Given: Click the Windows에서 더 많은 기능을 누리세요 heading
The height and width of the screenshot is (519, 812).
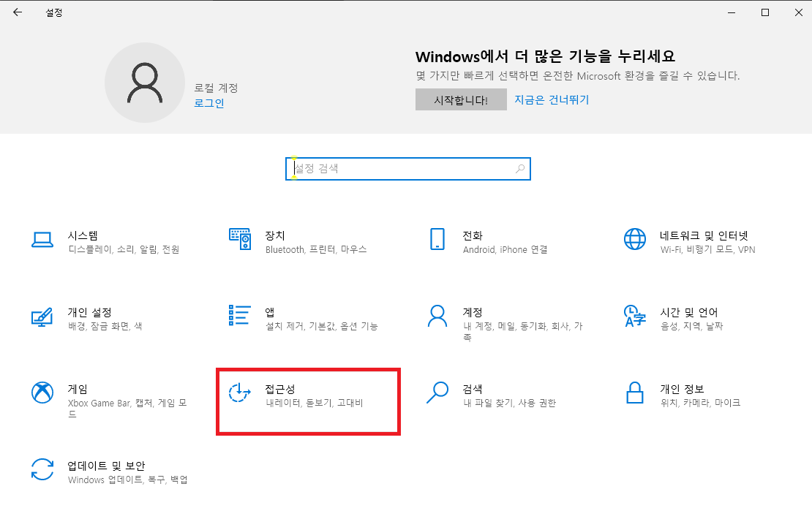Looking at the screenshot, I should pyautogui.click(x=545, y=56).
